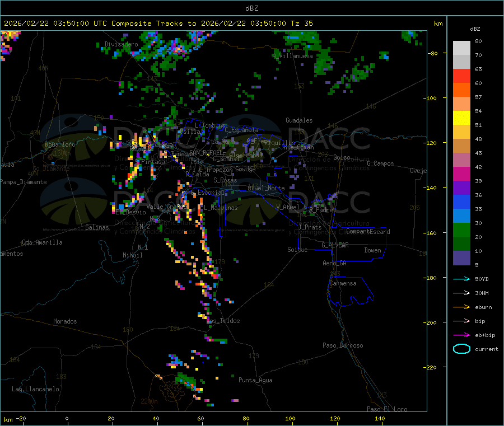The height and width of the screenshot is (426, 504).
Task: Click the Bowen map label
Action: (372, 250)
